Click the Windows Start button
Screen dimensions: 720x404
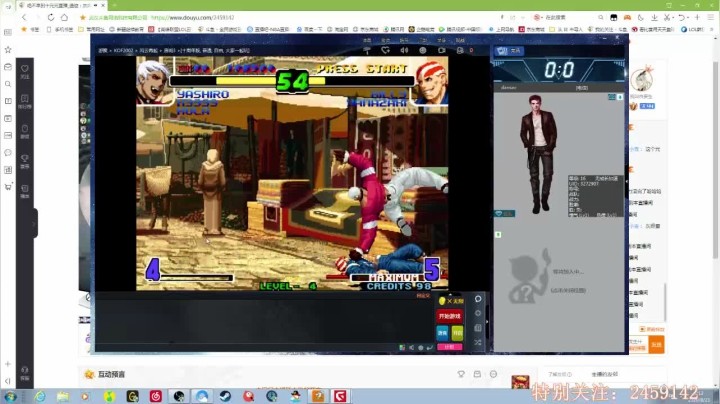point(10,396)
